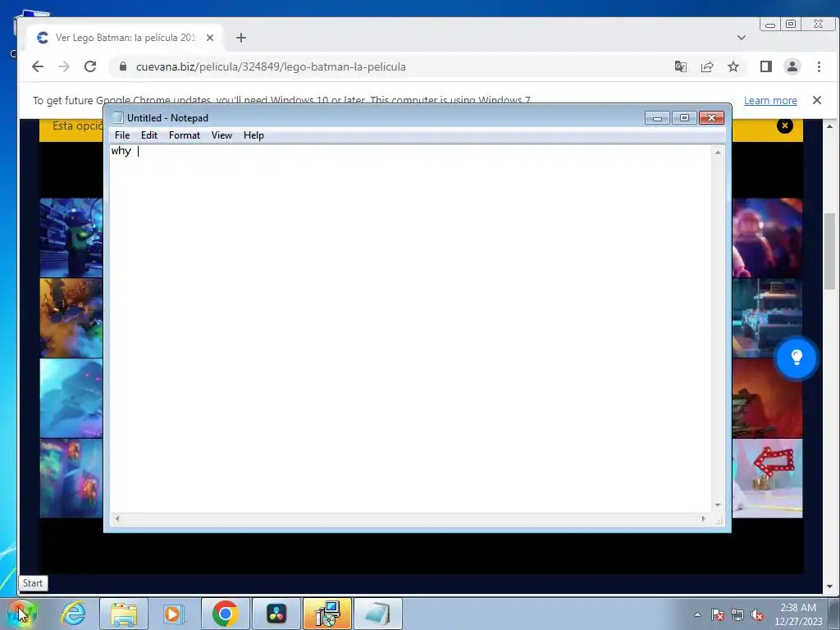Click Notepad scroll down arrow
Image resolution: width=840 pixels, height=630 pixels.
click(x=718, y=505)
